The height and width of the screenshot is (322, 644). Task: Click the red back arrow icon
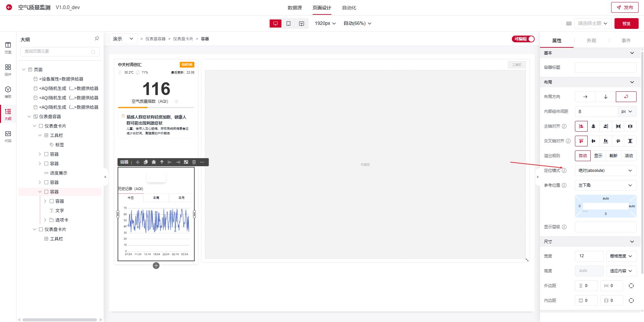pos(9,7)
